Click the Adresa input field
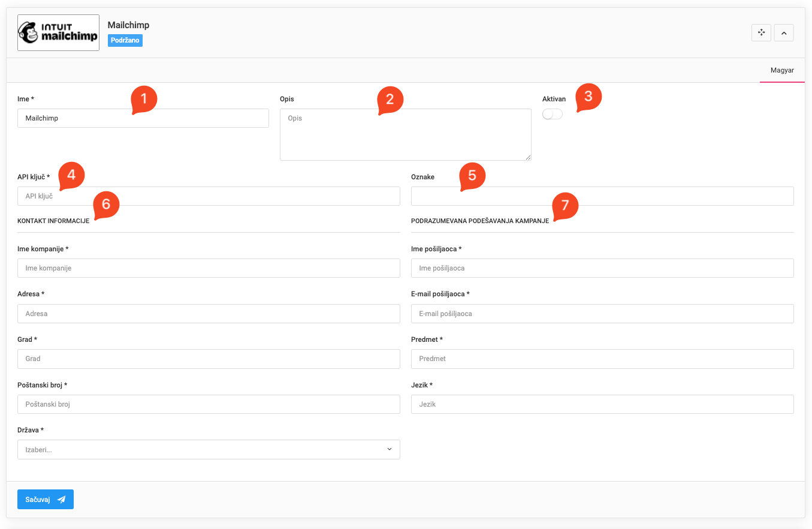Viewport: 812px width, 529px height. pos(209,314)
